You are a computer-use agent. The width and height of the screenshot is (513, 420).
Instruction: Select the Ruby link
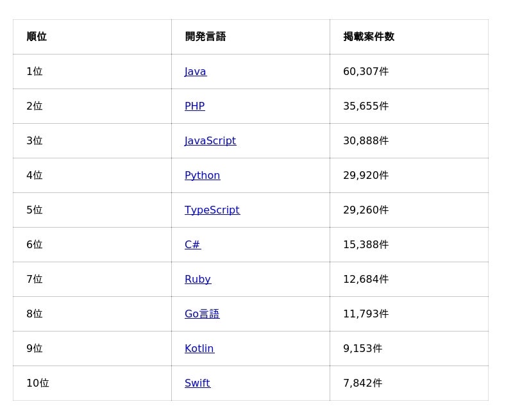(x=198, y=280)
